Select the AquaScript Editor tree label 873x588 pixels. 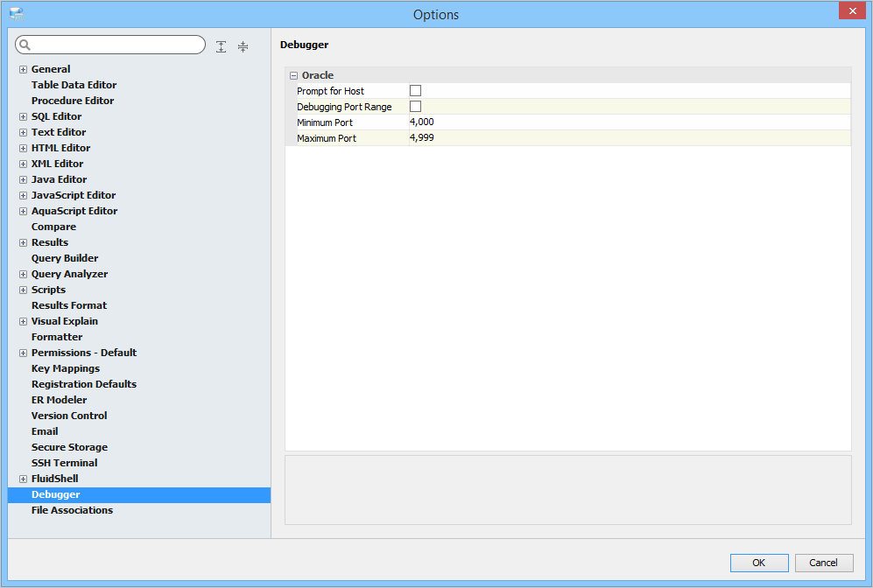(74, 211)
